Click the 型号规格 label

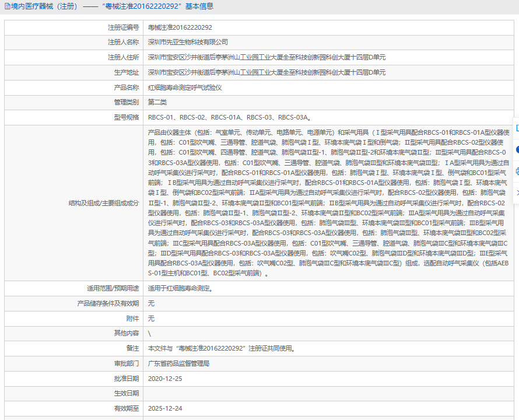coord(127,117)
